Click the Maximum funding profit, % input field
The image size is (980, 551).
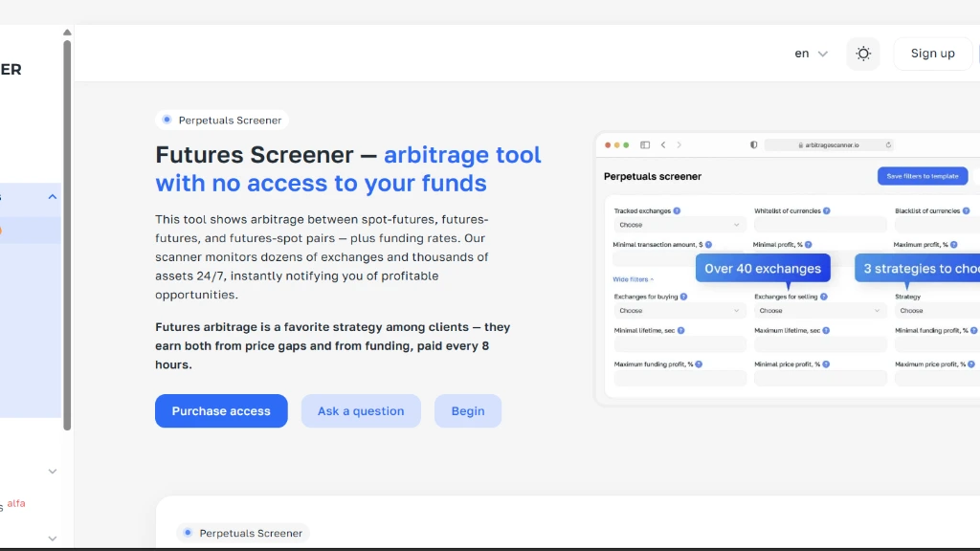[680, 378]
